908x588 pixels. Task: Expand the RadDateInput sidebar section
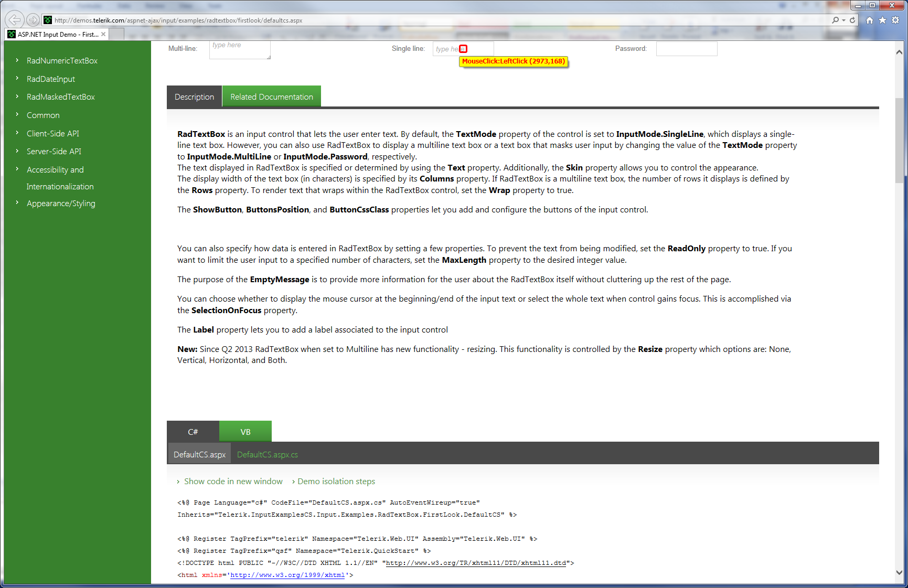51,79
